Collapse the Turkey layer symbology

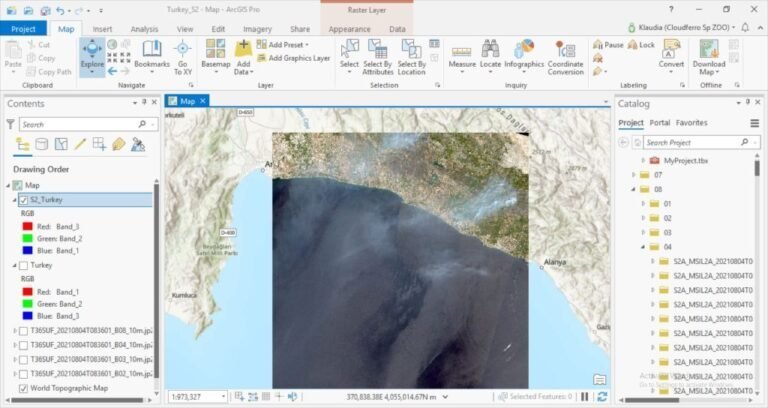point(14,265)
